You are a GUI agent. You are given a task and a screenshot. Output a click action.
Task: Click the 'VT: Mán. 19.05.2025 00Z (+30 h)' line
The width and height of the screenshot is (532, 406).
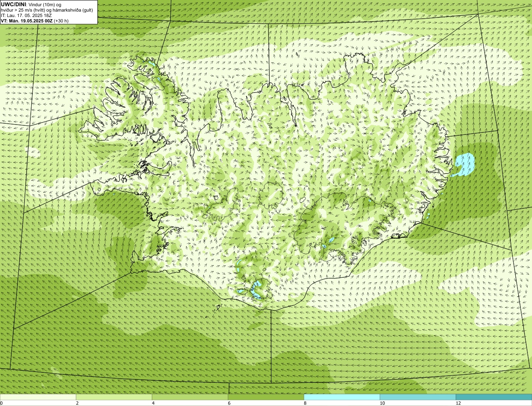[x=34, y=21]
